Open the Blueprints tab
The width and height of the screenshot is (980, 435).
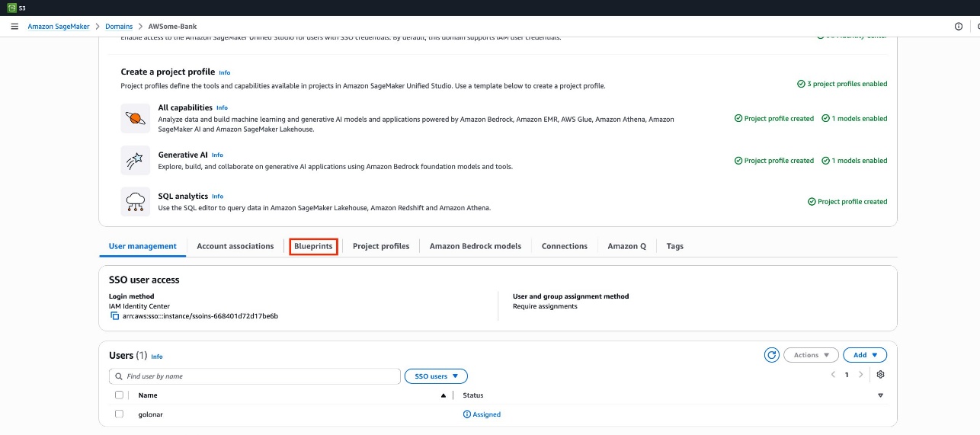pyautogui.click(x=313, y=246)
